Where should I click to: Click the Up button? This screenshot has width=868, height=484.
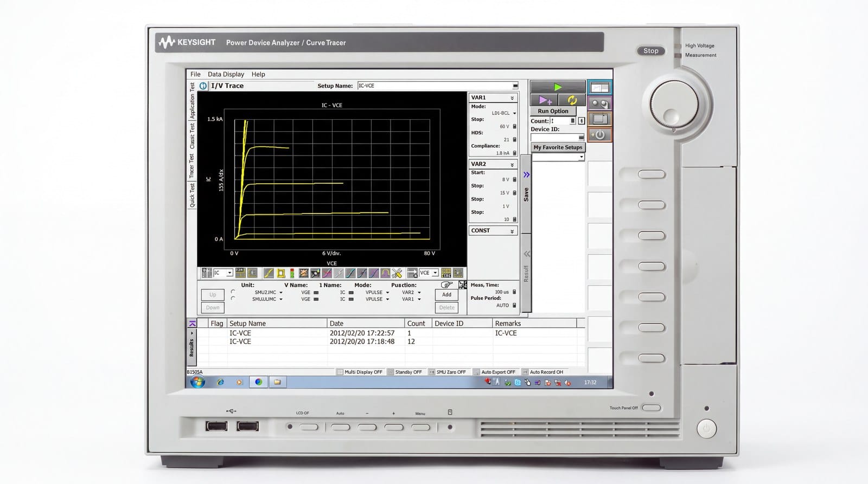pos(213,295)
